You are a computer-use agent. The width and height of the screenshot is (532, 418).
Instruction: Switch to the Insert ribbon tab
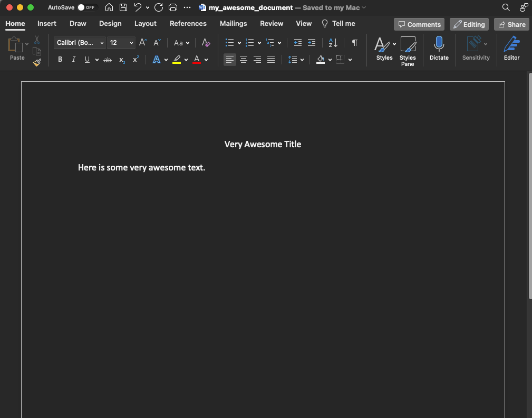(x=46, y=23)
